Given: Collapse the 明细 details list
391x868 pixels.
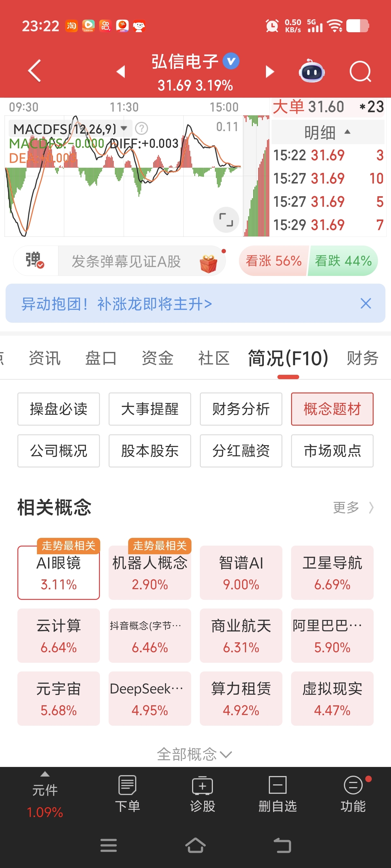Looking at the screenshot, I should point(328,132).
